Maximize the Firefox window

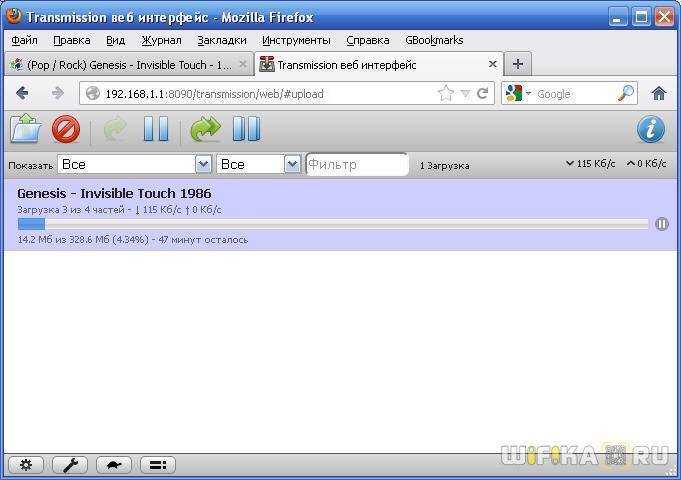pos(641,18)
